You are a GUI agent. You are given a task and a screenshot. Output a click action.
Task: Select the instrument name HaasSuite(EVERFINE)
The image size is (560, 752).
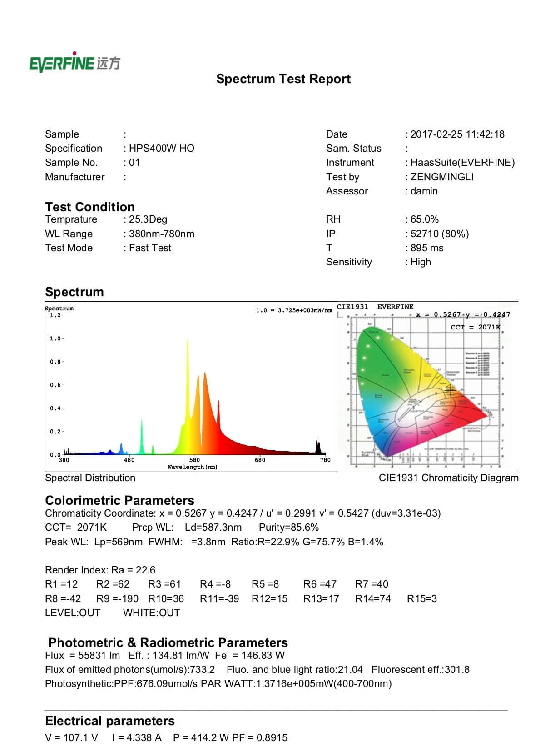point(462,163)
